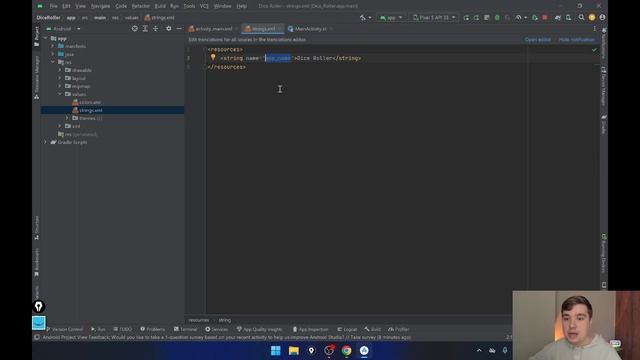Select strings.xml in the project tree

click(91, 110)
